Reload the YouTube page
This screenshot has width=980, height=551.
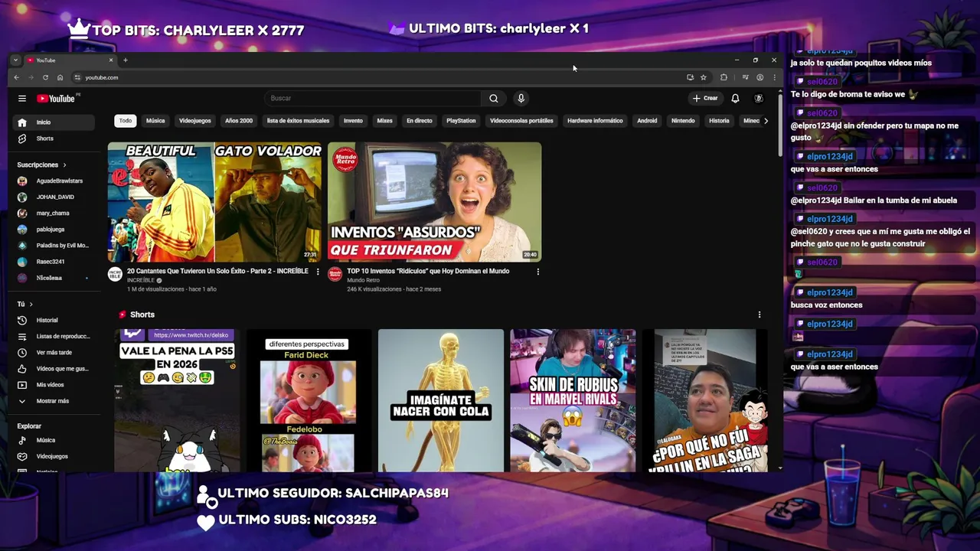click(45, 77)
